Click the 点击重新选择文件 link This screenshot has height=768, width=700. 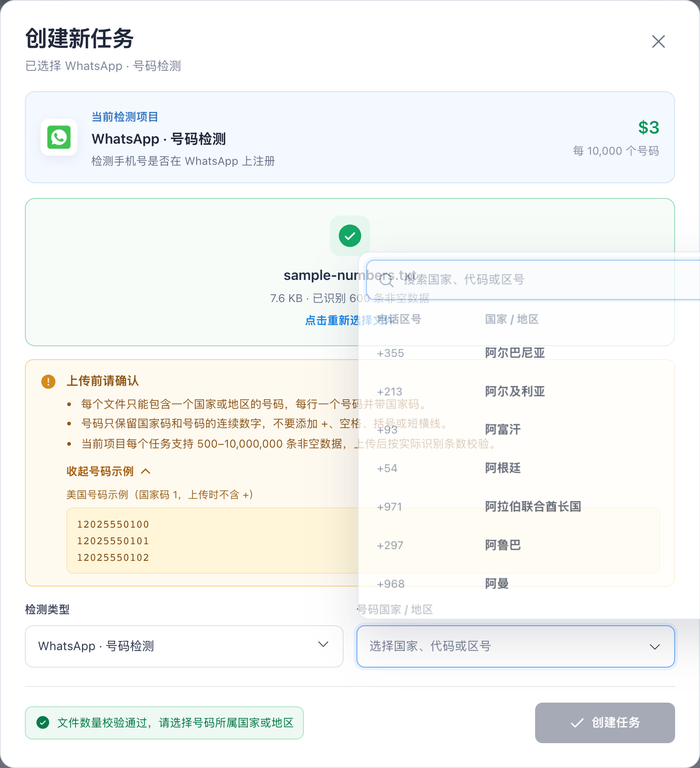click(x=350, y=320)
